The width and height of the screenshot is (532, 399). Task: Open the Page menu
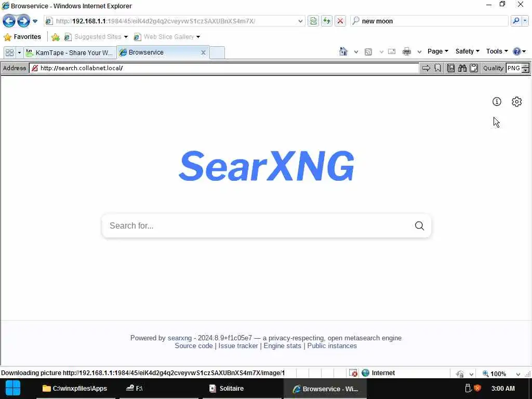coord(437,51)
